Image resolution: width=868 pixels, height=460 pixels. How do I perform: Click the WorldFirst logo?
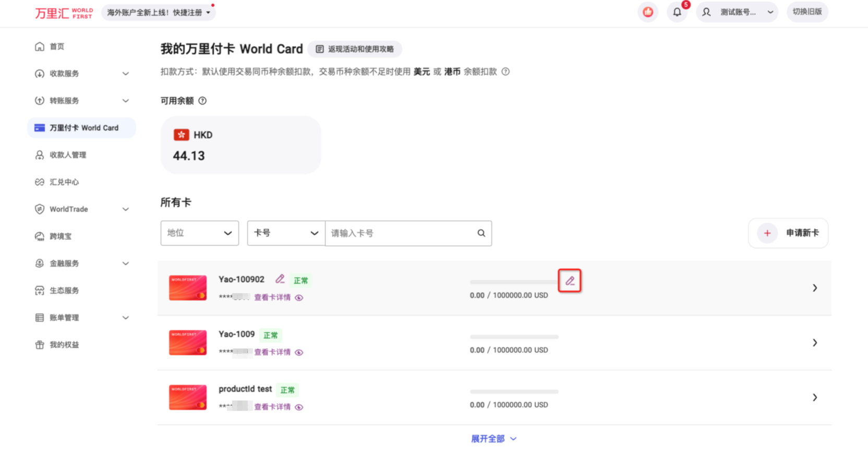[x=64, y=13]
